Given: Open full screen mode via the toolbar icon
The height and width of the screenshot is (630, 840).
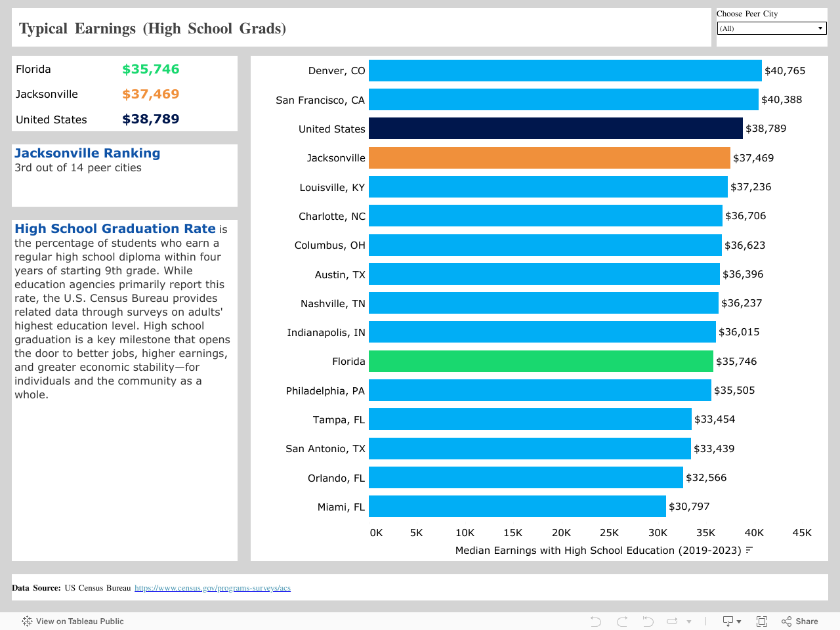Looking at the screenshot, I should pos(761,621).
